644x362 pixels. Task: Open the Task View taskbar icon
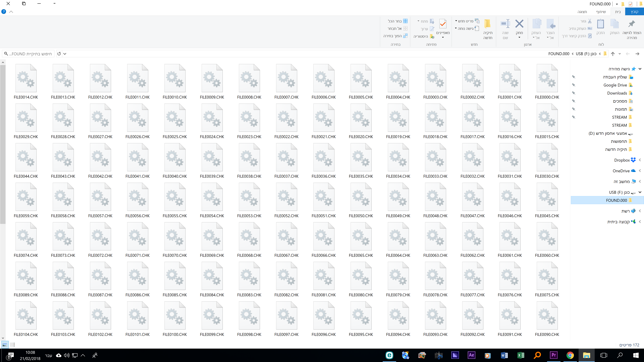[604, 355]
